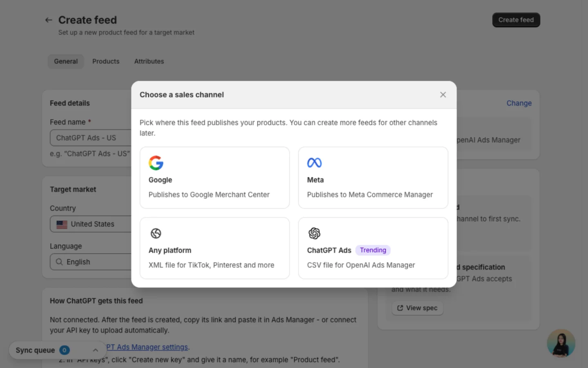Open the Country dropdown showing United States
This screenshot has height=368, width=588.
click(x=91, y=224)
